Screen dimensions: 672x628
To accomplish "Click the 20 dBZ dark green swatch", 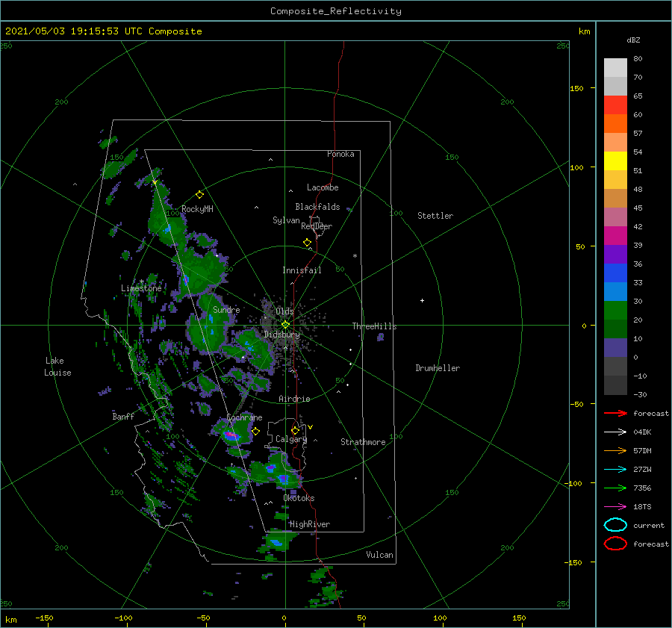I will 615,329.
